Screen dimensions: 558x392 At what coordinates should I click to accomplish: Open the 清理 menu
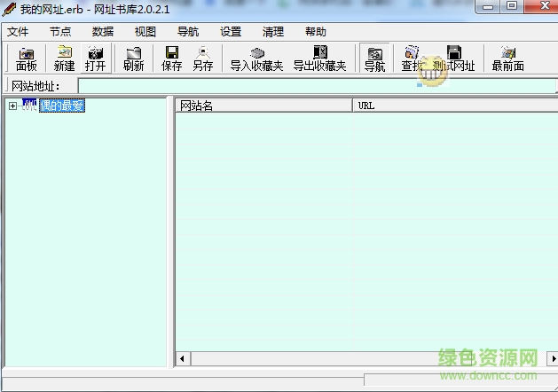click(273, 32)
